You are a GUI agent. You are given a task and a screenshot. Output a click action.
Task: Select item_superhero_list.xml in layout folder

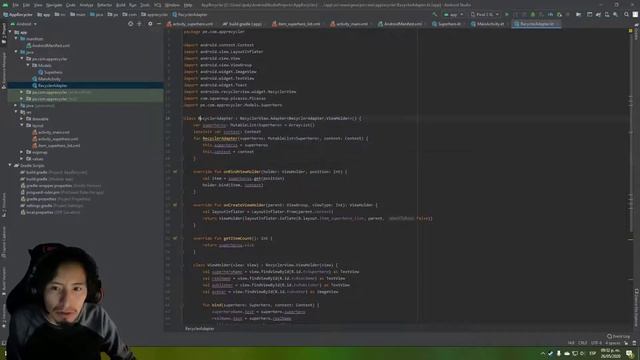(56, 145)
